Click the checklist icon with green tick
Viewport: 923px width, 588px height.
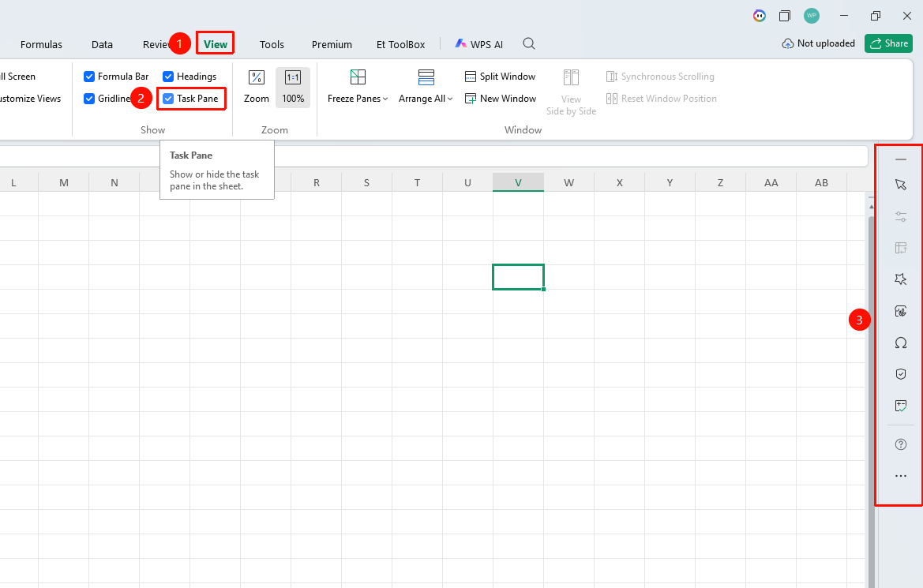(901, 406)
